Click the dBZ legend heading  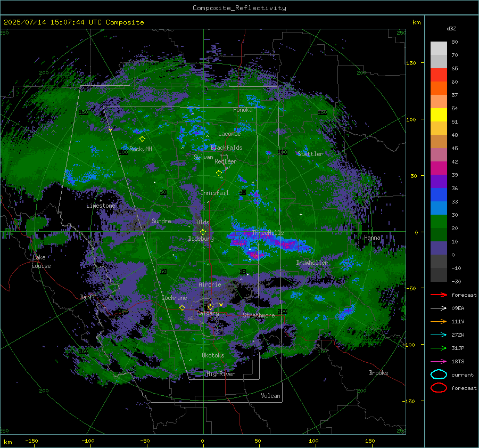tap(451, 28)
